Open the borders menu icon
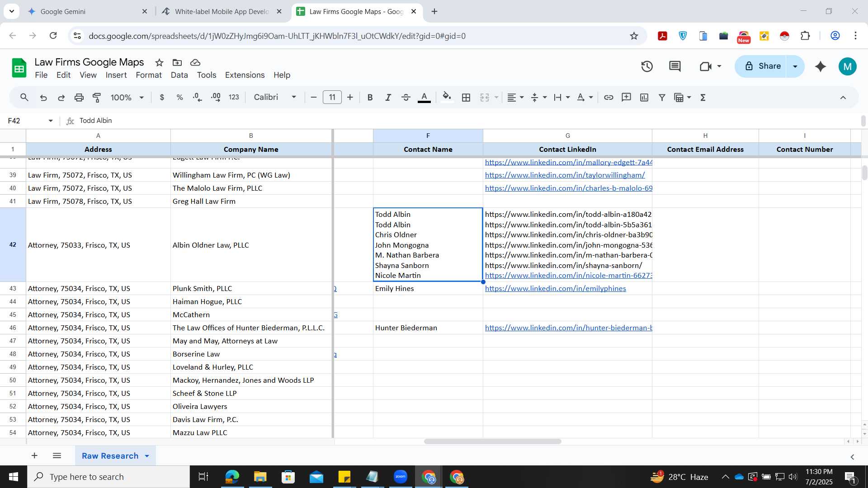Viewport: 868px width, 488px height. (466, 98)
